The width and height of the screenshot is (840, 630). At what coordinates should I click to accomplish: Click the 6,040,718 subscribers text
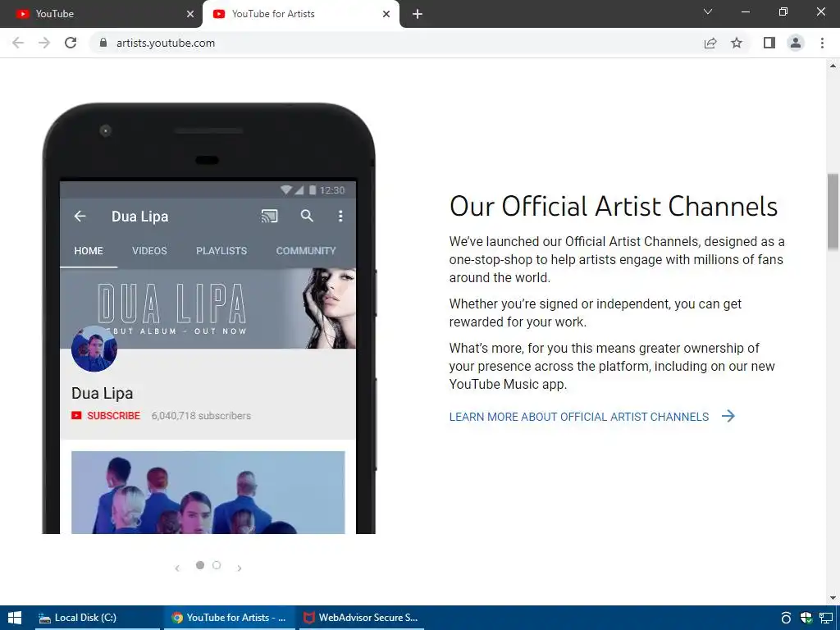coord(201,416)
